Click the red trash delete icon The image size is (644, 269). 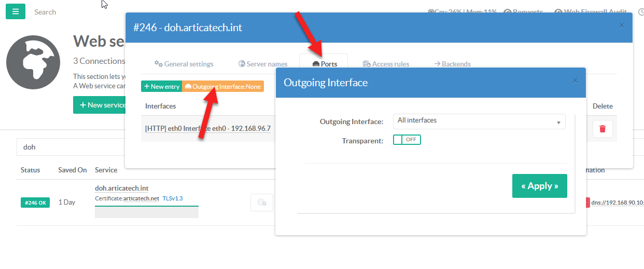[602, 129]
